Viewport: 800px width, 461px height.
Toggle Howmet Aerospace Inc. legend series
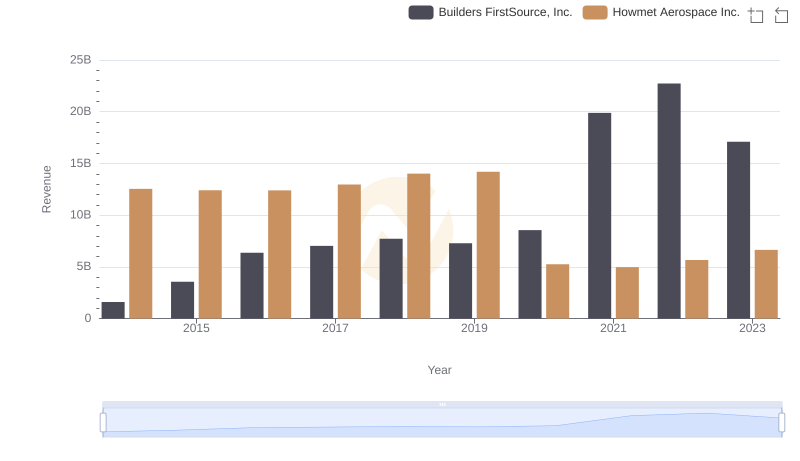point(661,12)
